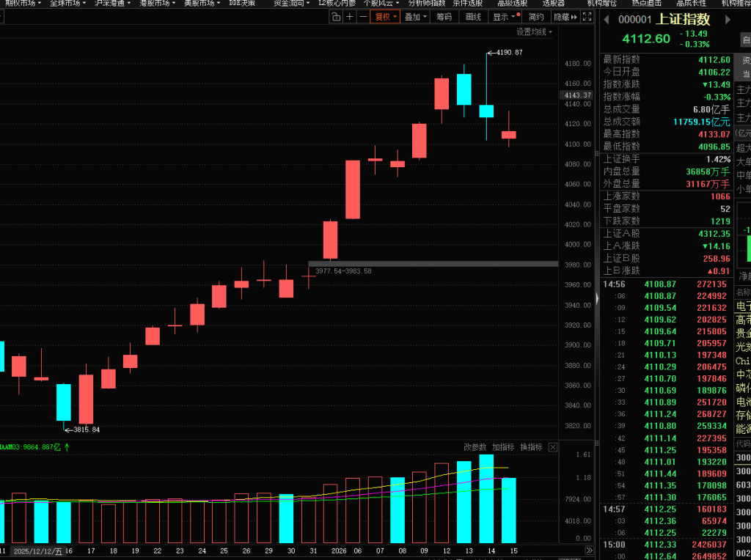Expand the 设置均线 moving average settings

534,32
